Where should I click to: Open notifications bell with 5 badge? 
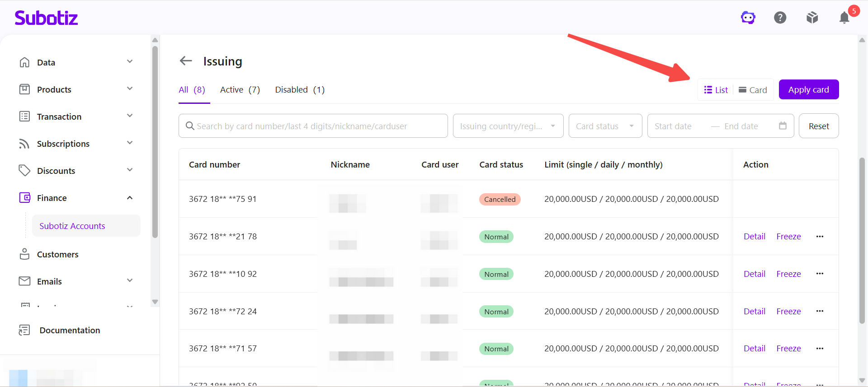(x=844, y=18)
